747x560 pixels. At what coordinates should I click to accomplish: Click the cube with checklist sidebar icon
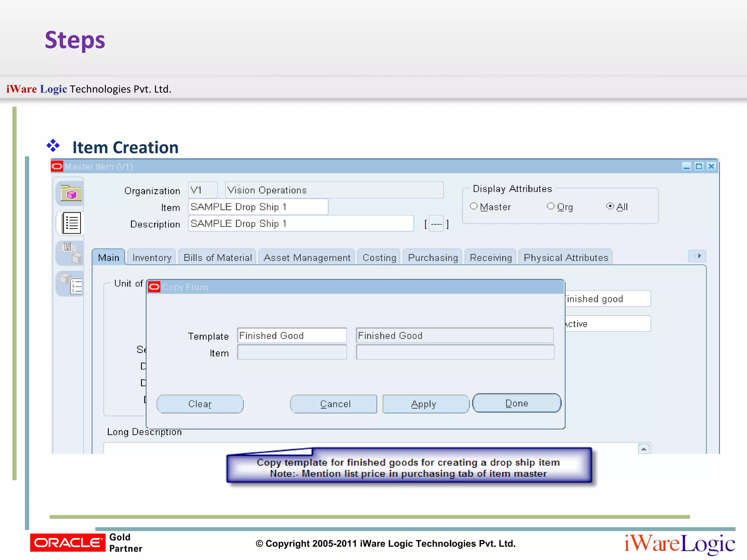[70, 283]
